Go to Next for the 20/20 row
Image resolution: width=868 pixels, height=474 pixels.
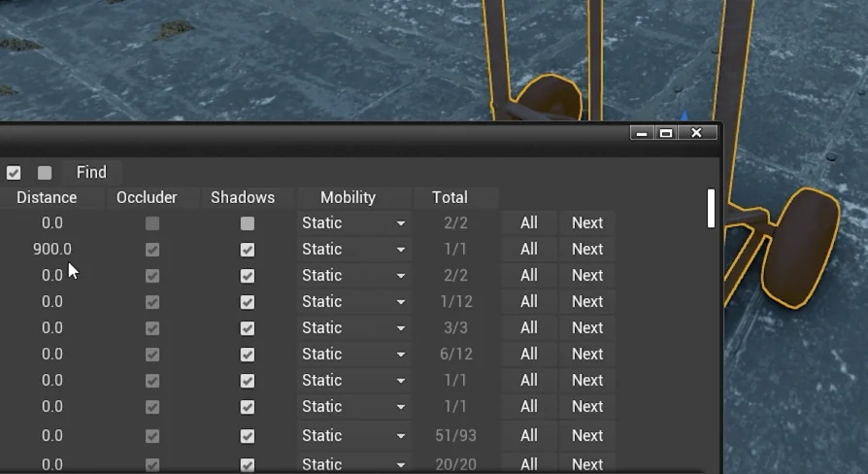point(587,464)
